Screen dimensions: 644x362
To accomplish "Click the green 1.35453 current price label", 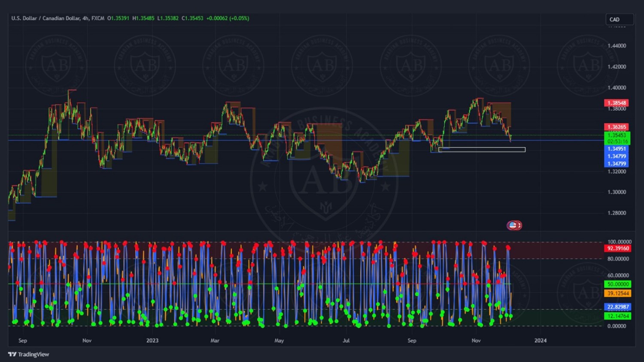I will pos(617,135).
